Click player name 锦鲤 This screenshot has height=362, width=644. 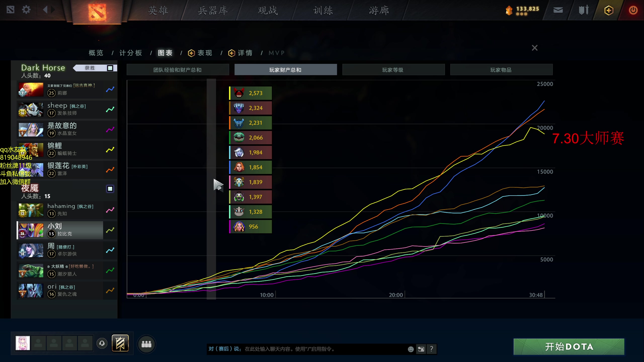[x=55, y=146]
